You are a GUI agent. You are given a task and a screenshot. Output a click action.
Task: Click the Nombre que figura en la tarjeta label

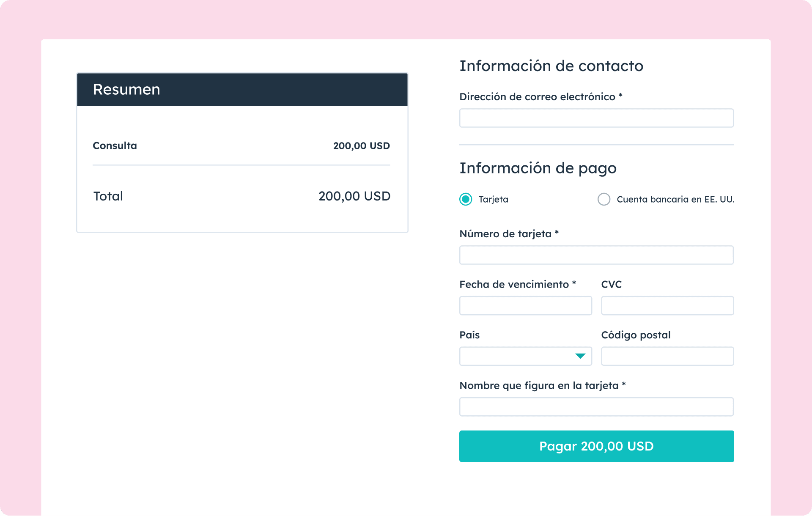(x=543, y=386)
